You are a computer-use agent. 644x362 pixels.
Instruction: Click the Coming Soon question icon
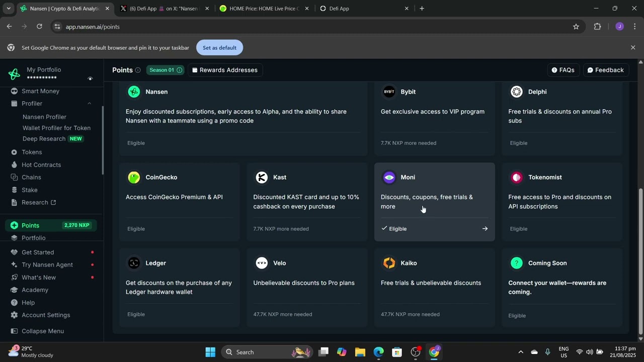click(x=517, y=263)
